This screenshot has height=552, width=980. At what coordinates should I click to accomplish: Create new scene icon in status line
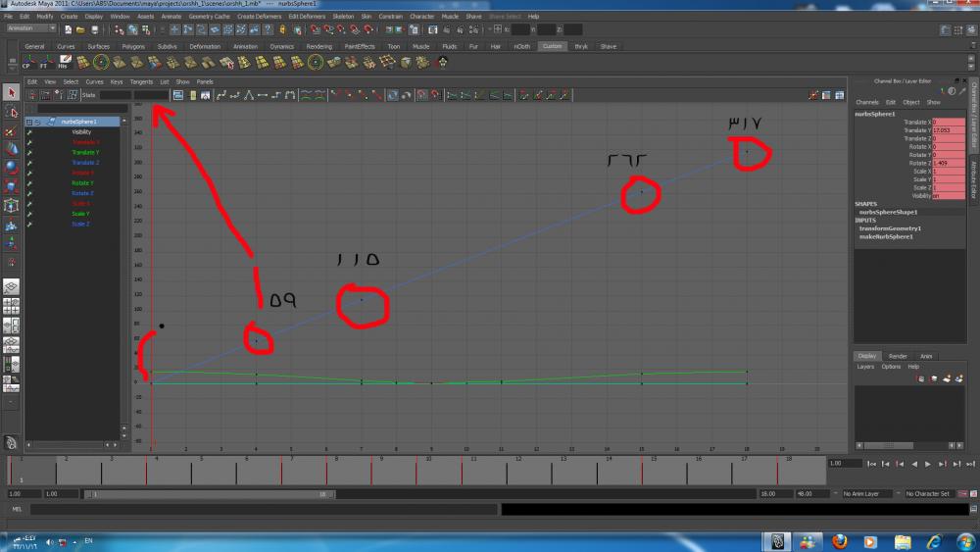[x=68, y=29]
